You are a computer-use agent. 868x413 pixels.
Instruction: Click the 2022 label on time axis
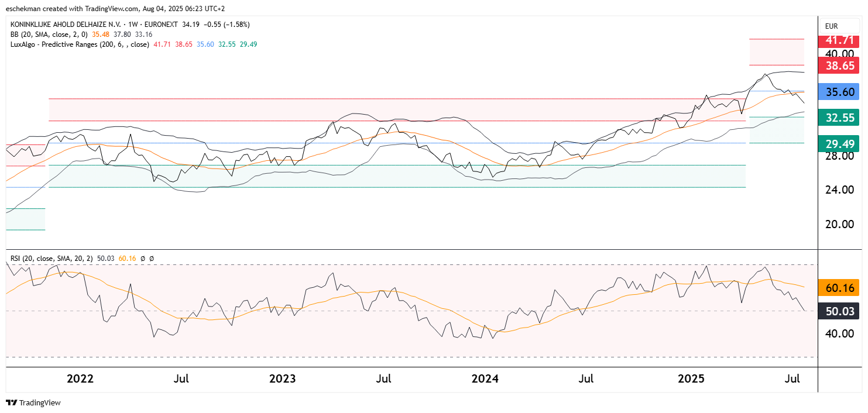[80, 378]
